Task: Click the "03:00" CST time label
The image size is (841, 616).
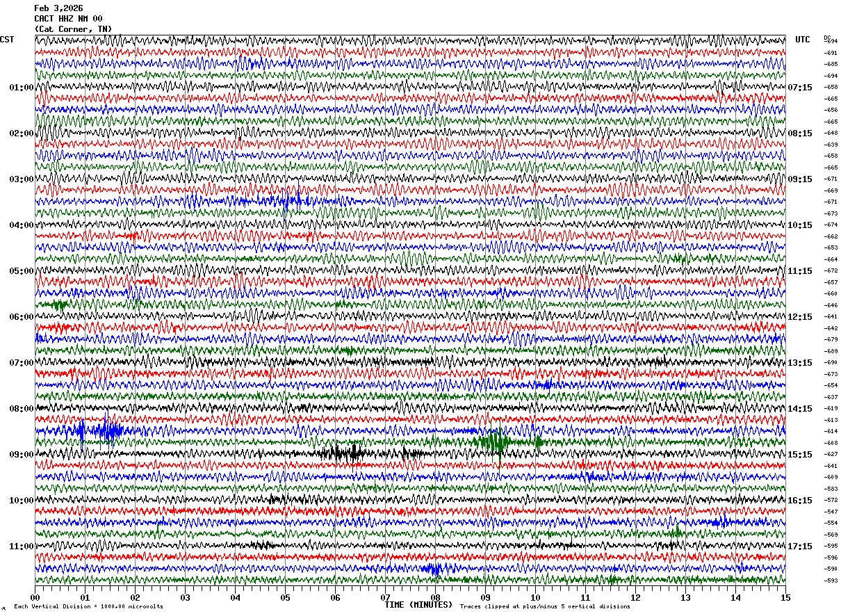Action: (21, 179)
